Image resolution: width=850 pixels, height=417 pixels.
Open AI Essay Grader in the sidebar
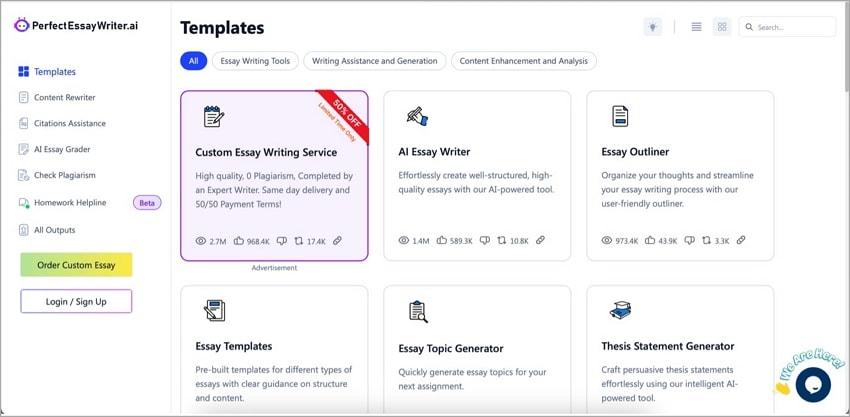[62, 149]
